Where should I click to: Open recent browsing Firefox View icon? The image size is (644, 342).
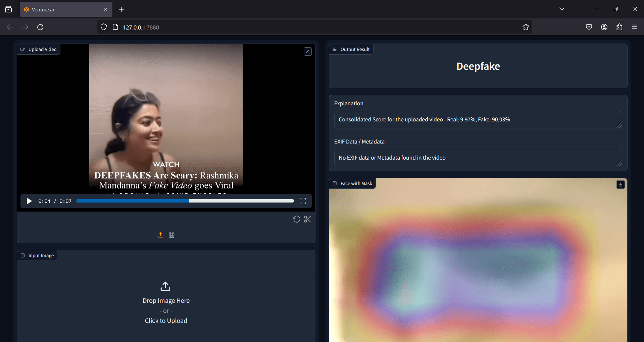pyautogui.click(x=8, y=9)
